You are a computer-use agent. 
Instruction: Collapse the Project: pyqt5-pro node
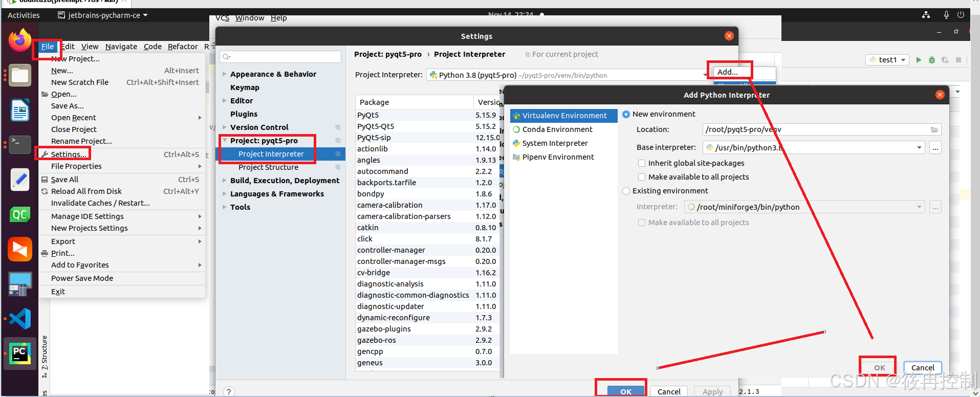pyautogui.click(x=225, y=141)
